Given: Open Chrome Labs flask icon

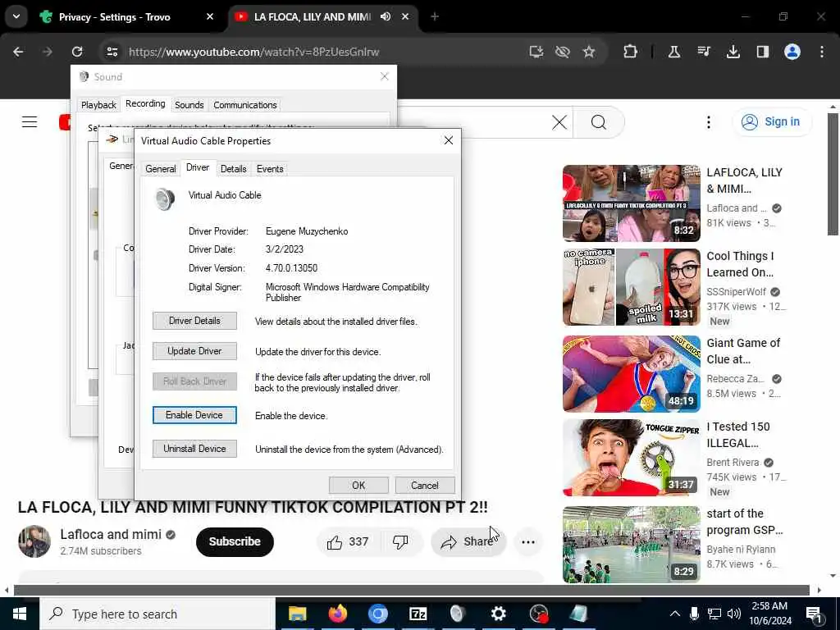Looking at the screenshot, I should coord(674,52).
